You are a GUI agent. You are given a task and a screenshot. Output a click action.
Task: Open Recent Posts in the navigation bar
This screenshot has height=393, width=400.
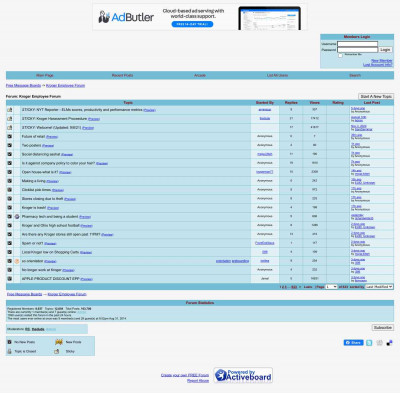tap(122, 75)
